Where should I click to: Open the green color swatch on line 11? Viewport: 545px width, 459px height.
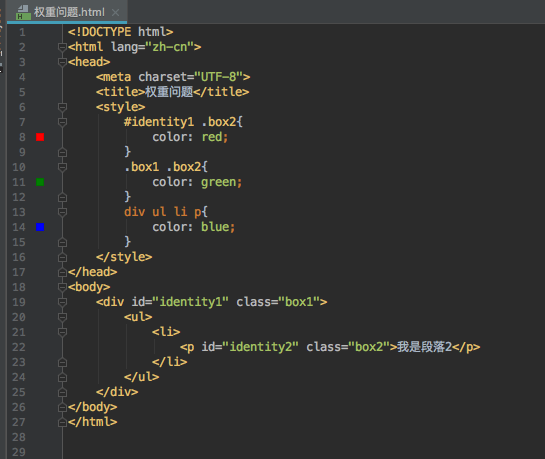click(40, 182)
